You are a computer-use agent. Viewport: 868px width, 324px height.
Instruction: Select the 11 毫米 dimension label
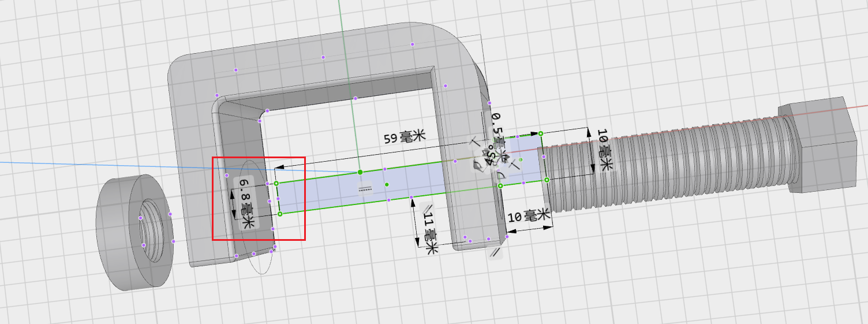click(431, 234)
